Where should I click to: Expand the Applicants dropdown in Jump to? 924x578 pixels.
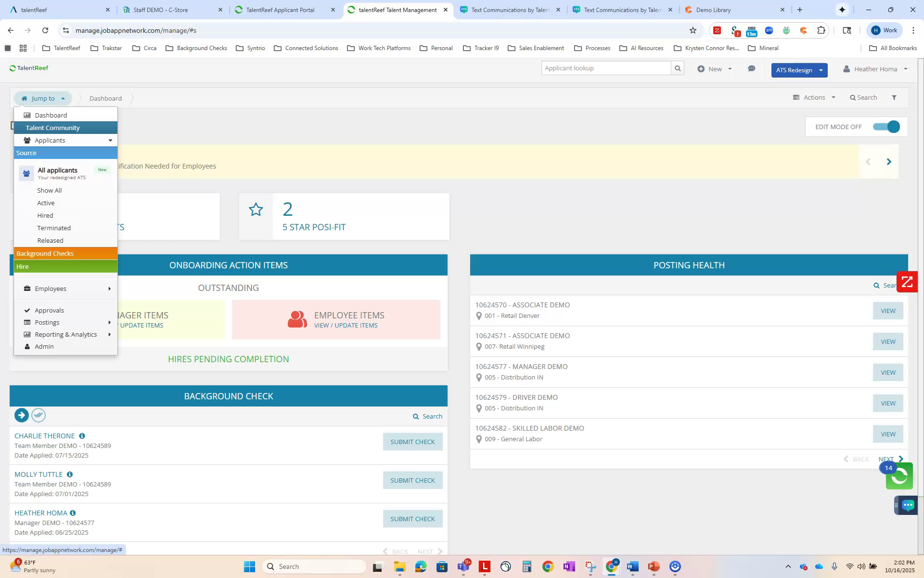(112, 140)
